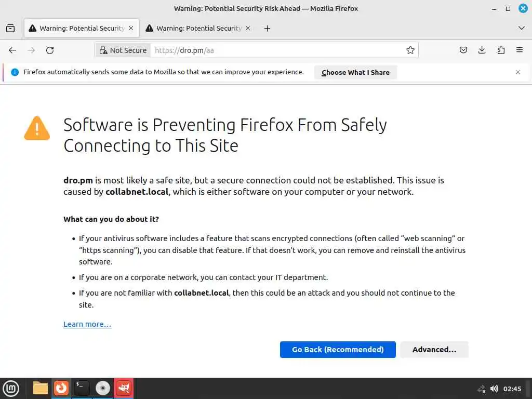Focus the URL address field

tap(275, 50)
